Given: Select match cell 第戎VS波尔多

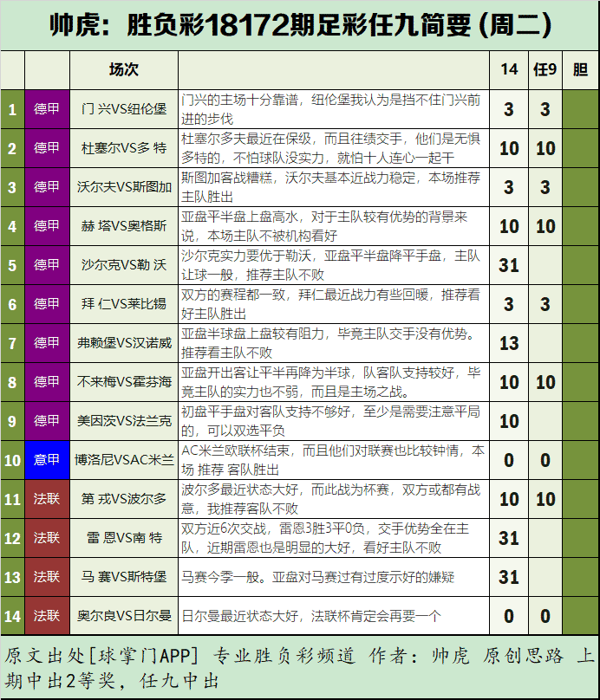Looking at the screenshot, I should click(124, 499).
